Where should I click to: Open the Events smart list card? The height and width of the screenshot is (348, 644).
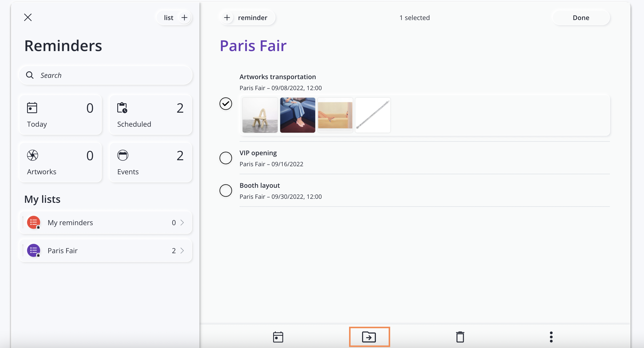point(151,162)
